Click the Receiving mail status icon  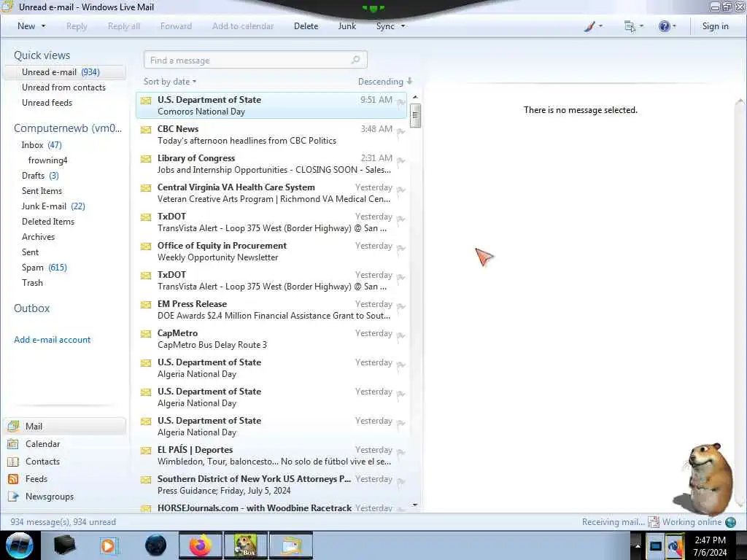click(x=653, y=522)
